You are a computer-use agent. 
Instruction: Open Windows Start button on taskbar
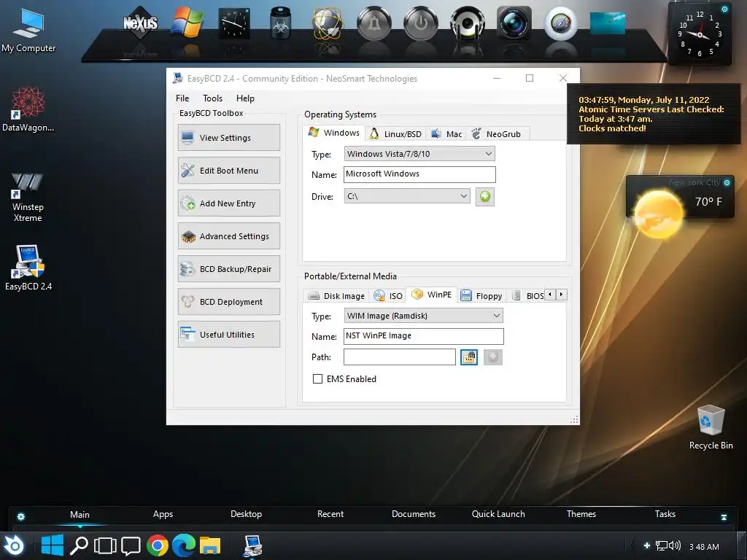click(53, 545)
